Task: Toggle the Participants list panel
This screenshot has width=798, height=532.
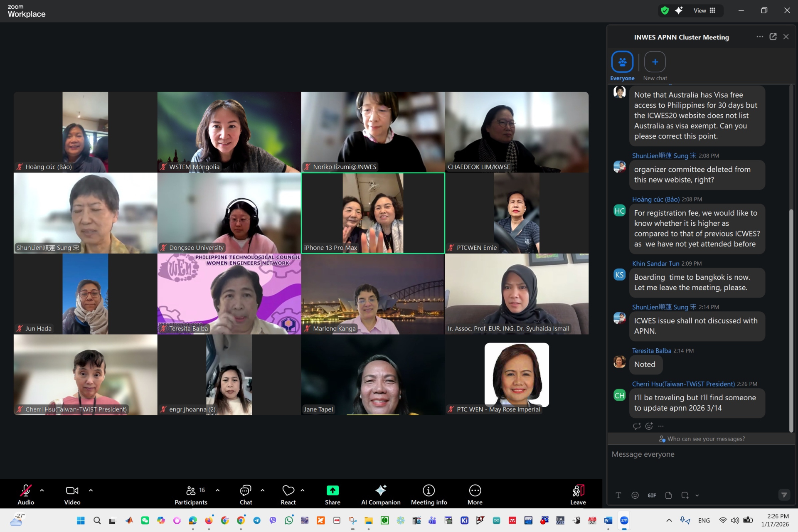Action: tap(191, 494)
